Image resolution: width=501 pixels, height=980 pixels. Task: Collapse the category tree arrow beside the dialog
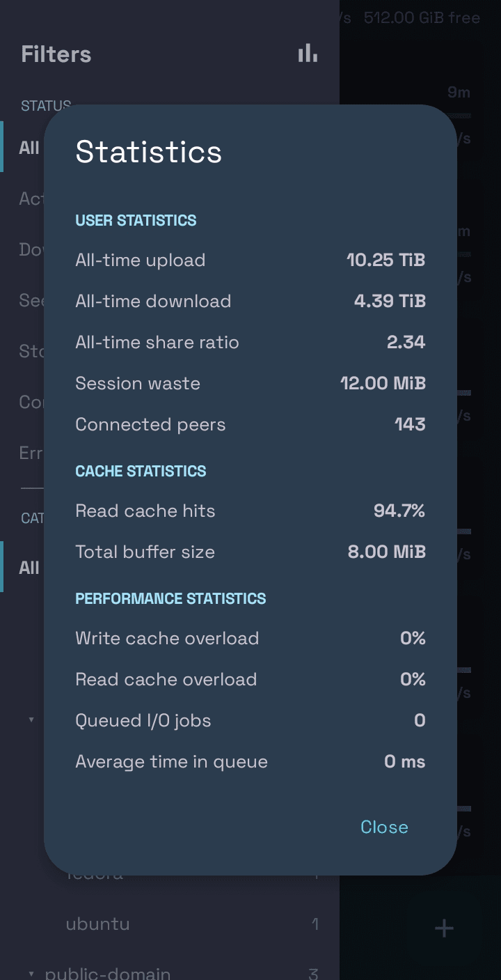[31, 720]
